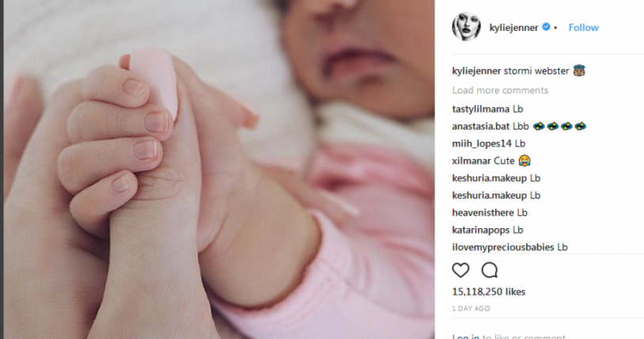Open the first keshuria.makeup comment username
This screenshot has width=644, height=339.
489,178
